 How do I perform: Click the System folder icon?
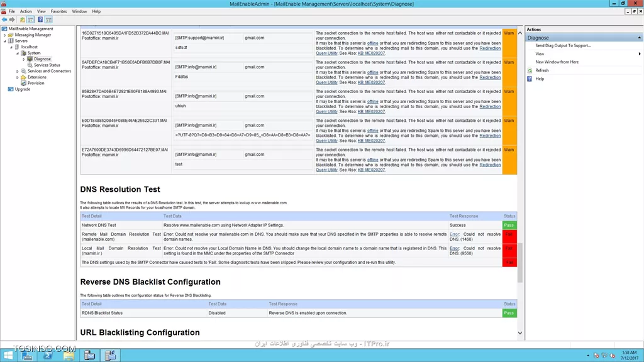(x=23, y=53)
